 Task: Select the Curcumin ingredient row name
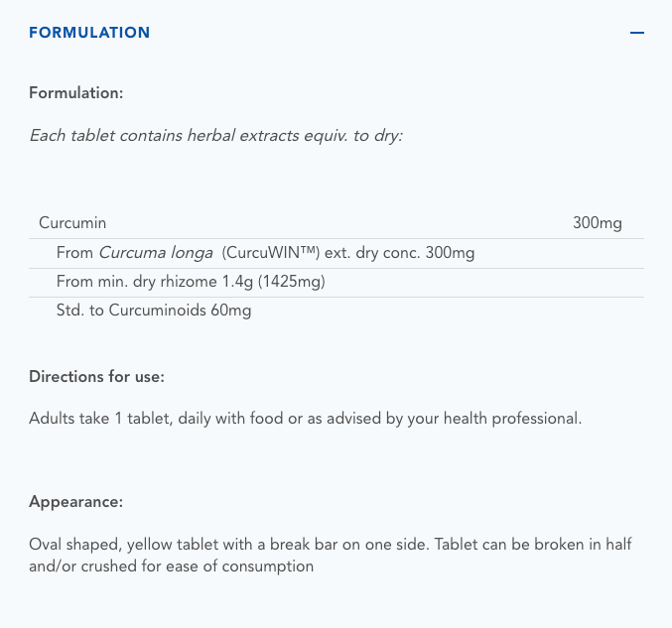[72, 223]
